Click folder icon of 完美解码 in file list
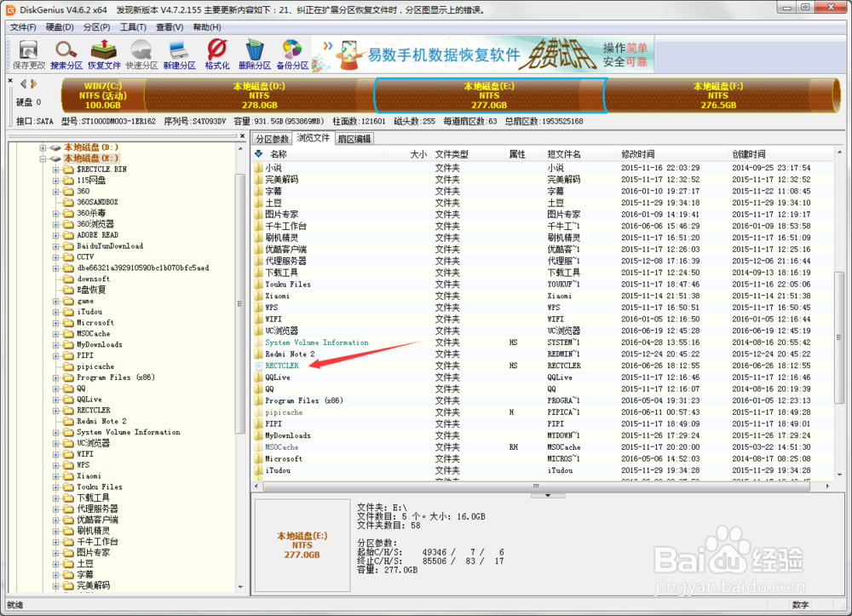Viewport: 852px width, 616px height. [259, 179]
